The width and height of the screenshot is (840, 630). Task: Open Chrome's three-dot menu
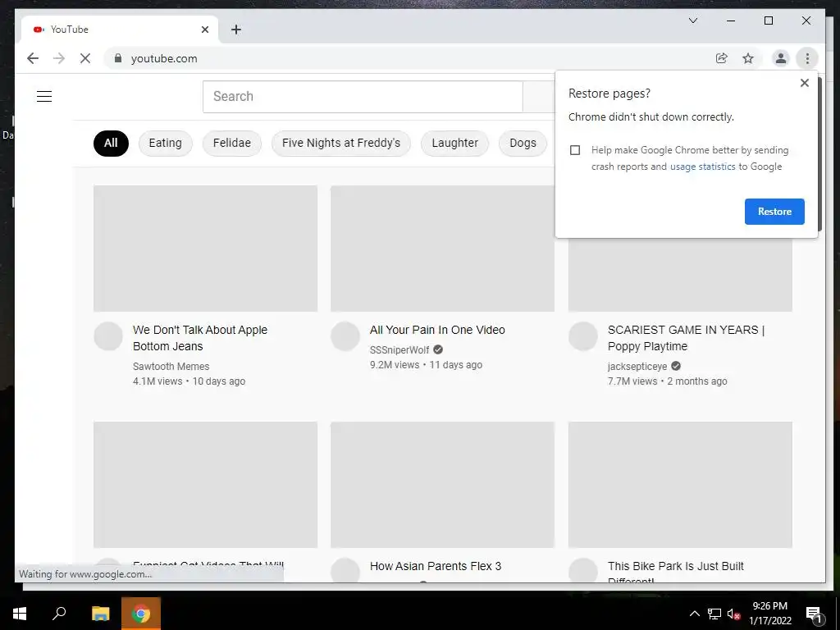click(807, 58)
